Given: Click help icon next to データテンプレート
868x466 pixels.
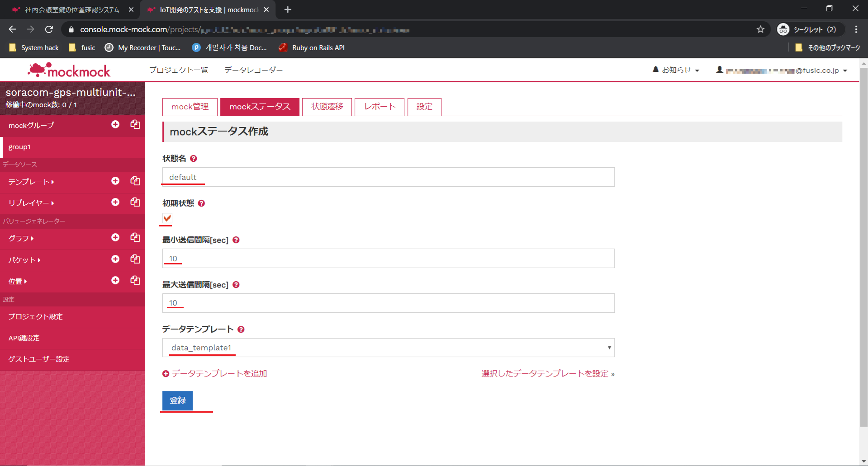Looking at the screenshot, I should pos(241,329).
